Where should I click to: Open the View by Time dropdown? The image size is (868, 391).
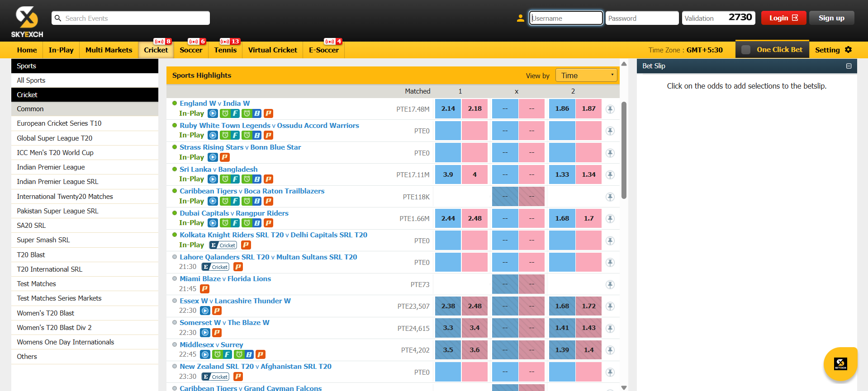point(586,75)
